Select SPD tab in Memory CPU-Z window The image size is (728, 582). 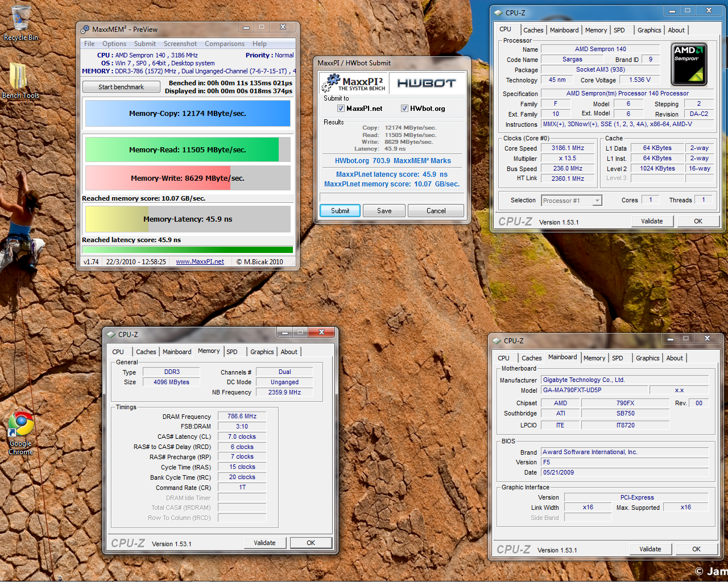click(x=232, y=352)
